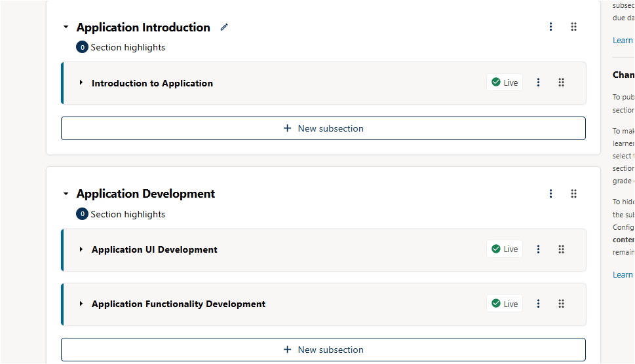Open Application Development section actions menu
The width and height of the screenshot is (635, 364).
tap(550, 194)
